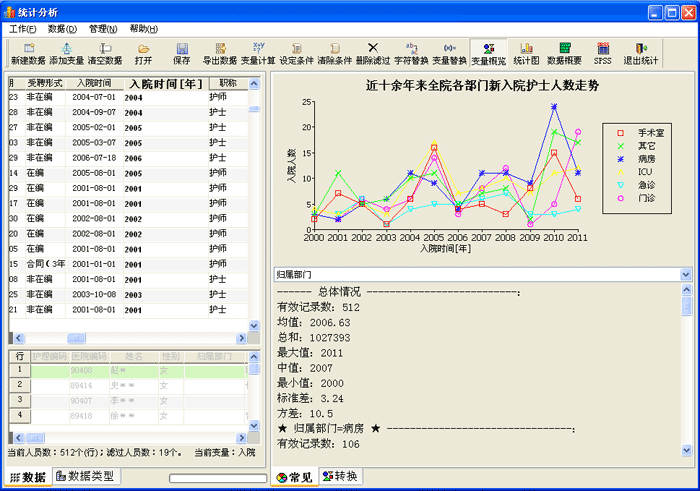700x491 pixels.
Task: Open the 统计图 chart tool
Action: pos(527,54)
